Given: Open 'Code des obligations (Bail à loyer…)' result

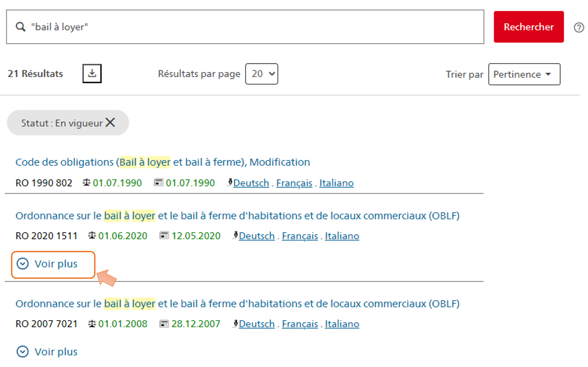Looking at the screenshot, I should tap(162, 162).
